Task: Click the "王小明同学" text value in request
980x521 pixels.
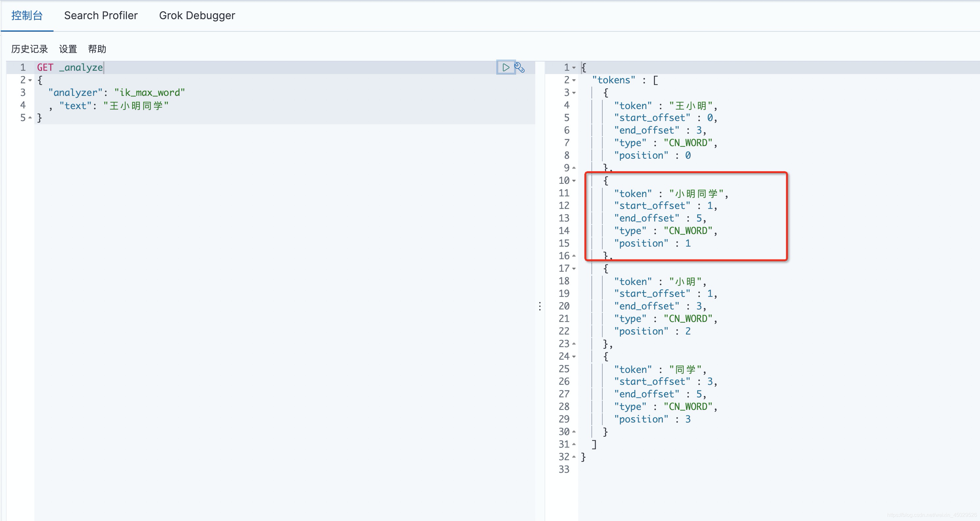Action: [x=136, y=105]
